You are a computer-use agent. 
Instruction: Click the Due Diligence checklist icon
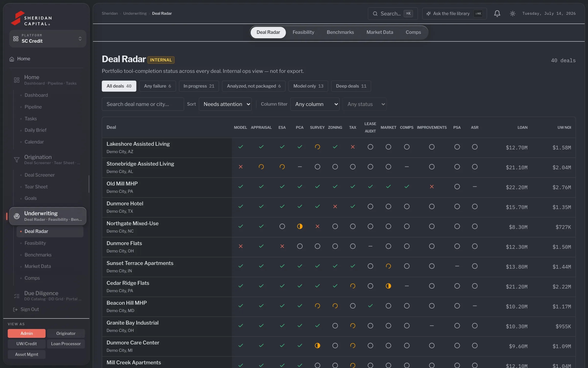point(16,296)
